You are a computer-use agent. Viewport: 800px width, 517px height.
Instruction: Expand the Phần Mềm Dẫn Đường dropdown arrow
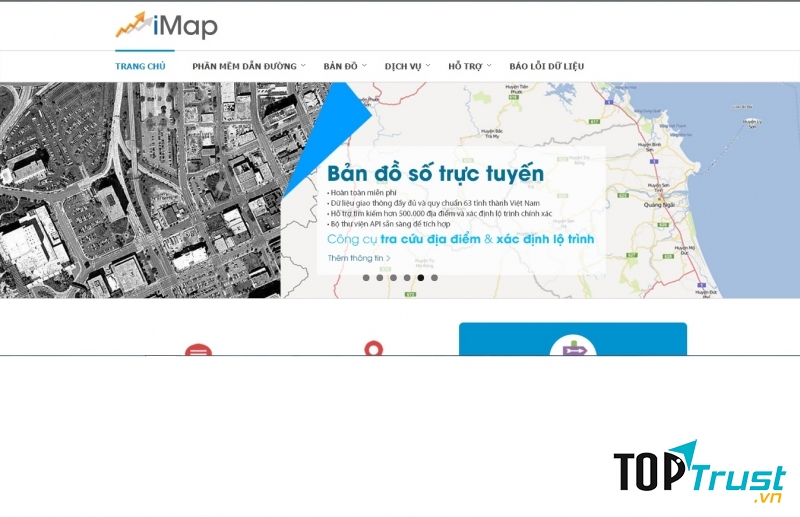[x=303, y=65]
